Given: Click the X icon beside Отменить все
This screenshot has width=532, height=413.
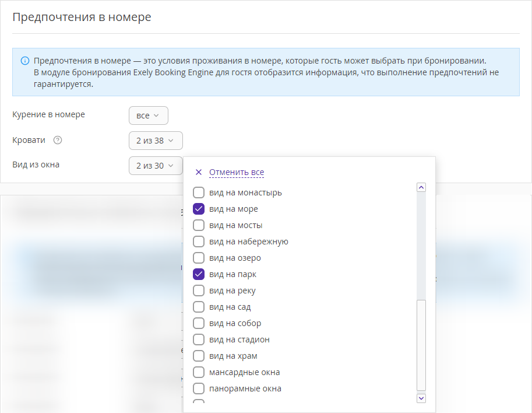Looking at the screenshot, I should pyautogui.click(x=199, y=172).
